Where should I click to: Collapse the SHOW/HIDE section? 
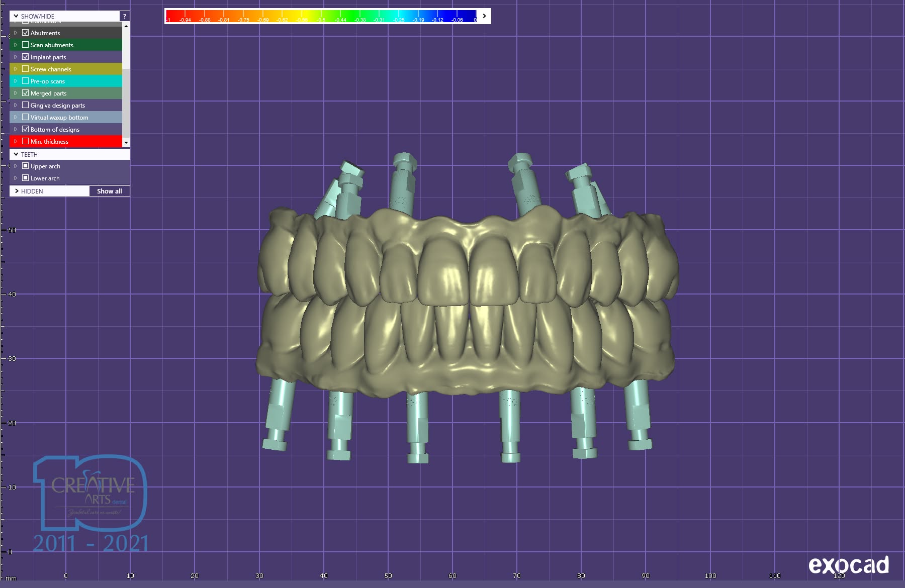[16, 16]
